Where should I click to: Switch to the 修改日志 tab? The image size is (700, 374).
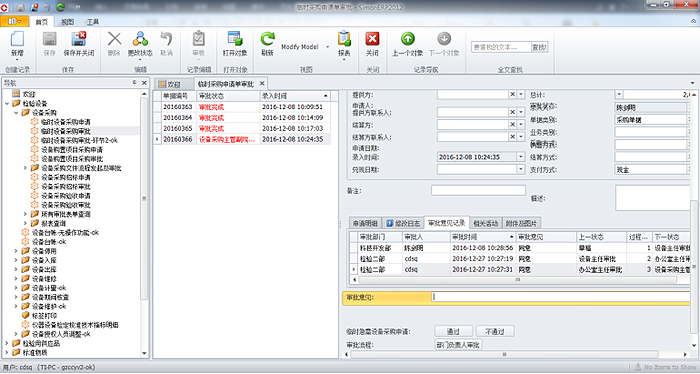coord(403,223)
